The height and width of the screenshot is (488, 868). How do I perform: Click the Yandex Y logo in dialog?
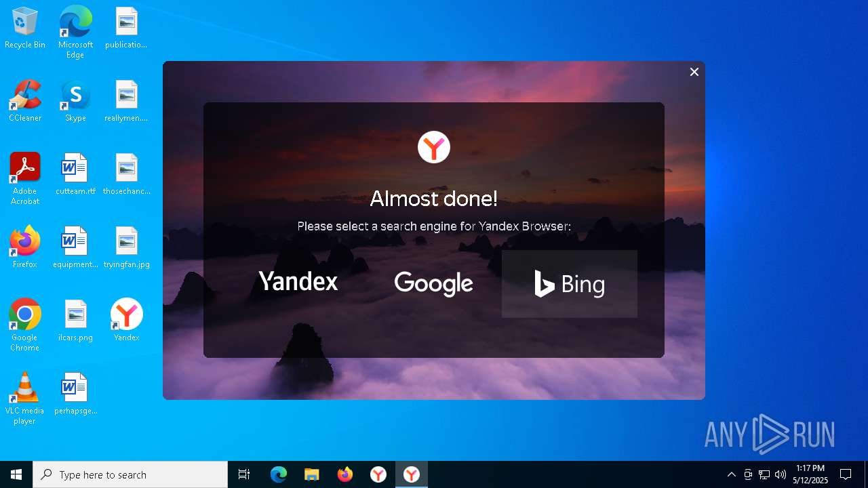434,147
